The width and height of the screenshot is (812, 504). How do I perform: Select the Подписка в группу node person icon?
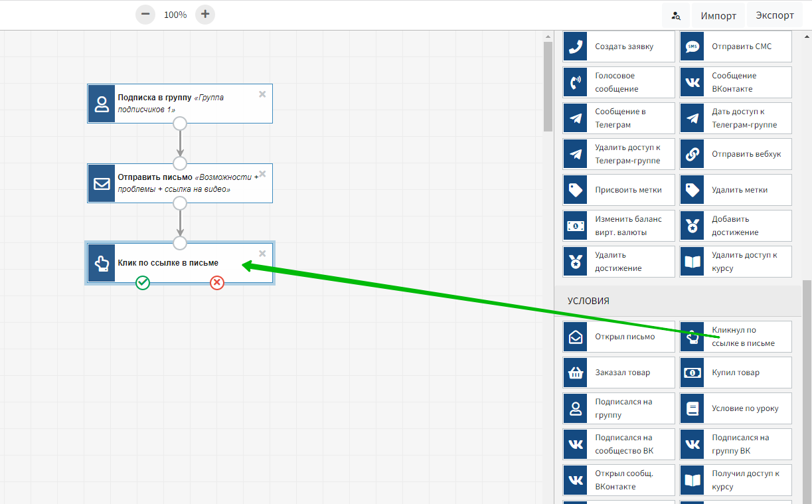102,104
